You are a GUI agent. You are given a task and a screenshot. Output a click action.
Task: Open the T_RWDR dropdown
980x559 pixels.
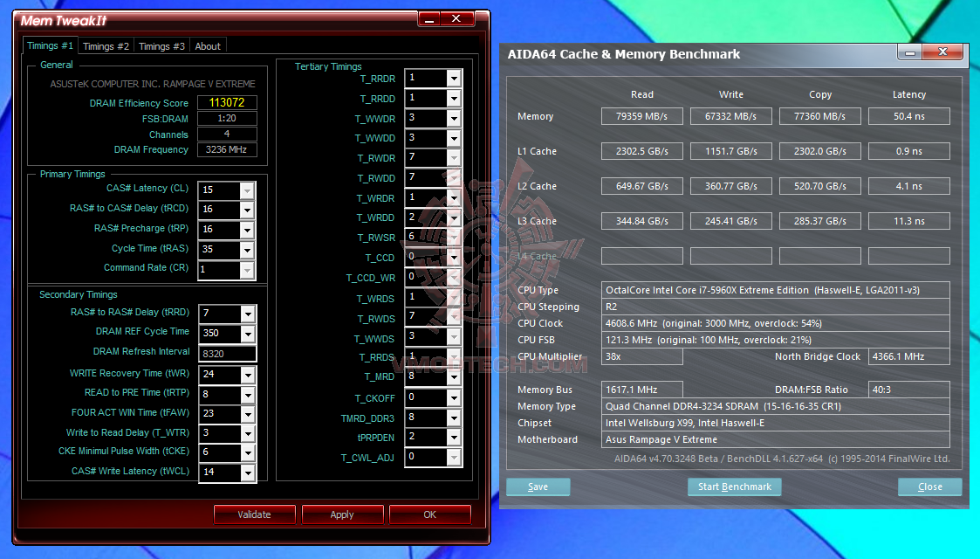tap(455, 157)
